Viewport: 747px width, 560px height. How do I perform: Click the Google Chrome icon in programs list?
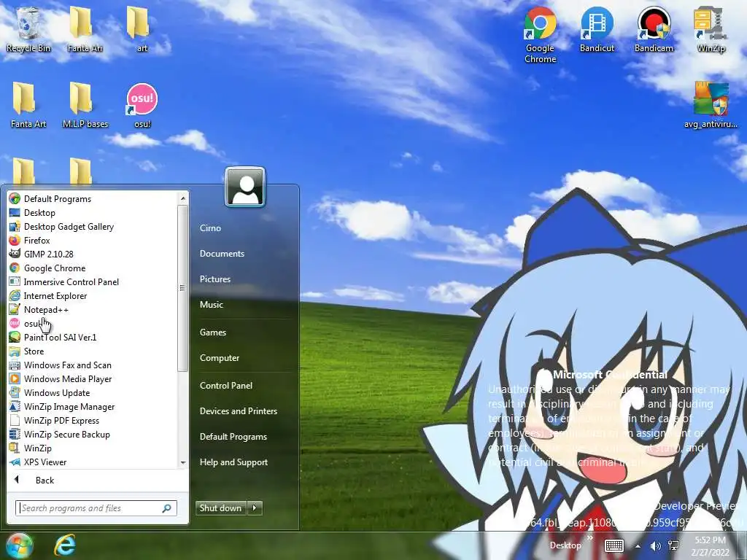point(15,268)
